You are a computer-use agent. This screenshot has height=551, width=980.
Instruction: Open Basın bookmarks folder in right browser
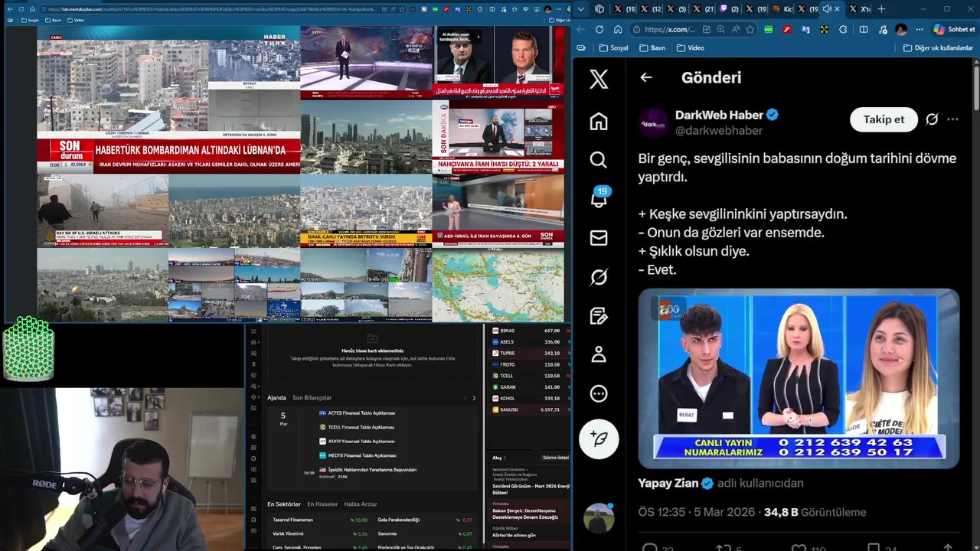(x=653, y=47)
